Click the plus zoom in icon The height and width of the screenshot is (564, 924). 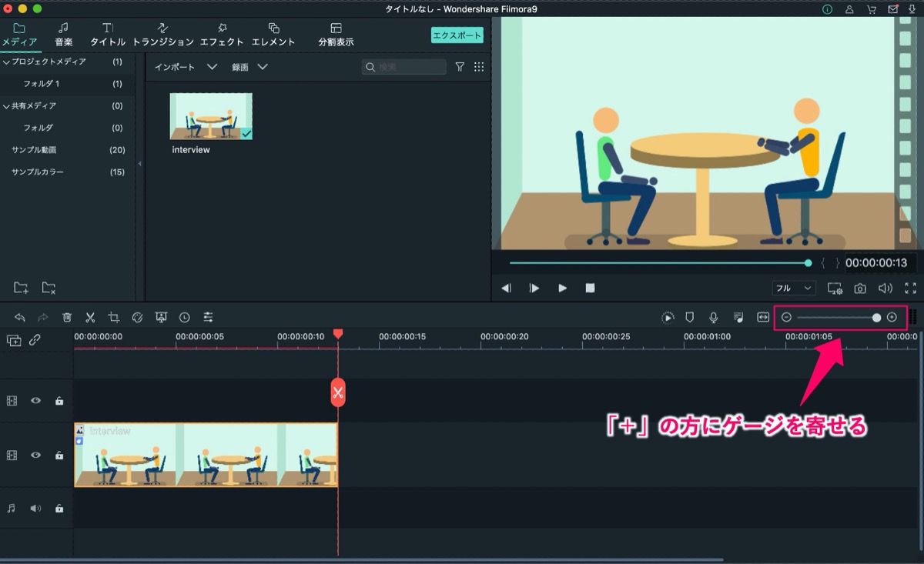tap(892, 317)
